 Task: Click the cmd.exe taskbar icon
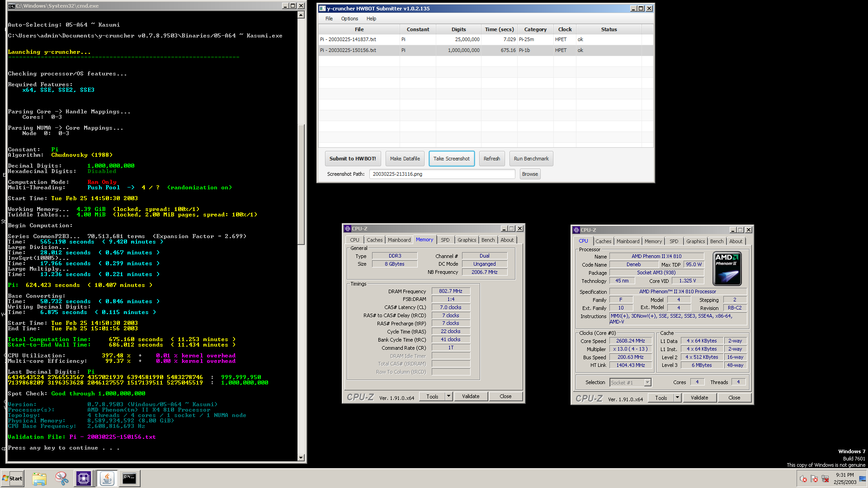[129, 479]
